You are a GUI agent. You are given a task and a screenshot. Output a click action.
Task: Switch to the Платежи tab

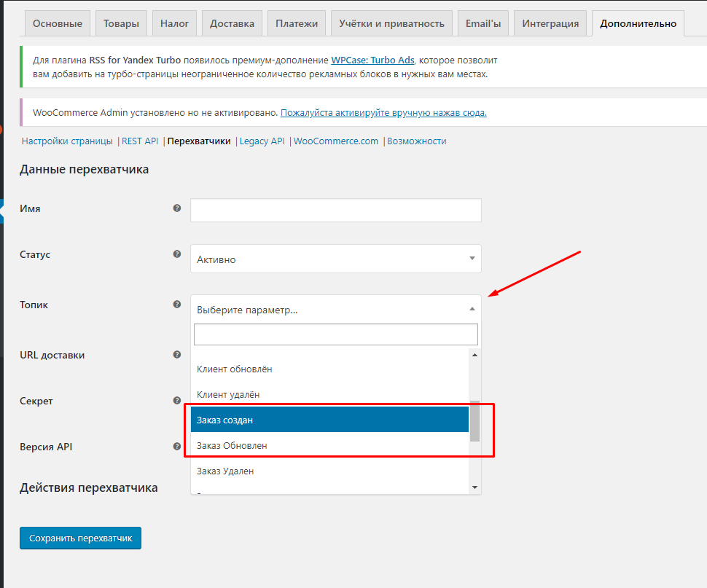[297, 23]
